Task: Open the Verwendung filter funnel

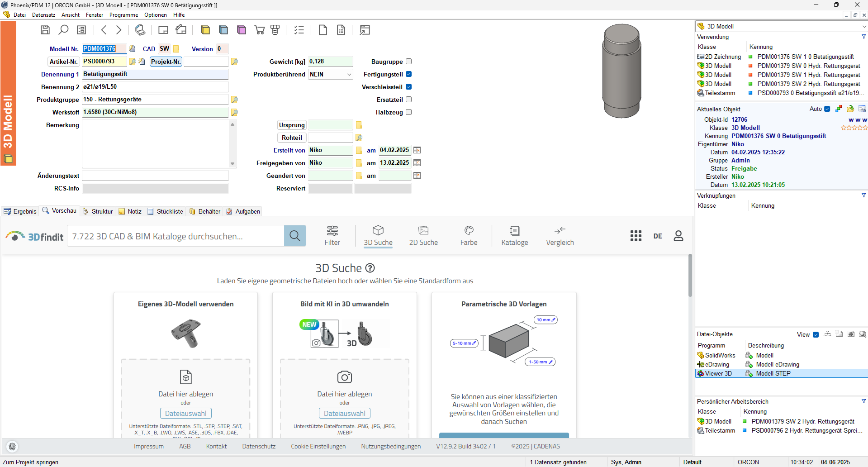Action: coord(863,37)
